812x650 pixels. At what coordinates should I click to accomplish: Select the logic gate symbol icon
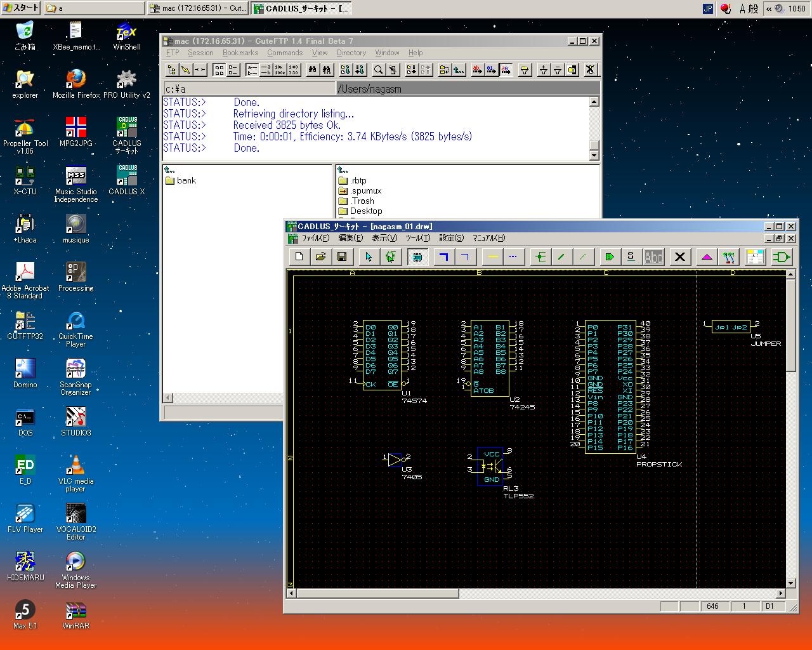(x=782, y=256)
